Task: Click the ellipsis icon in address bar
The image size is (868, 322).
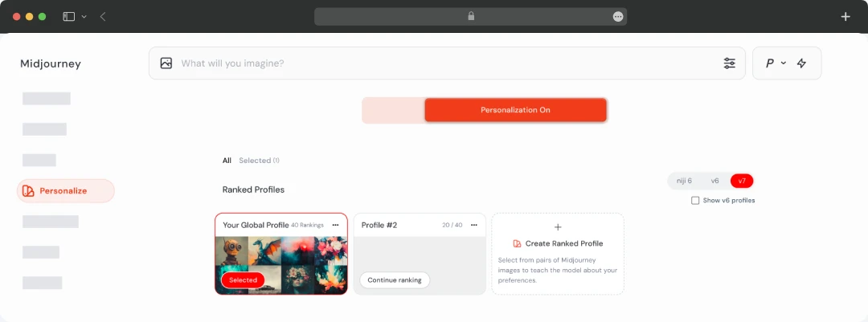Action: (618, 17)
